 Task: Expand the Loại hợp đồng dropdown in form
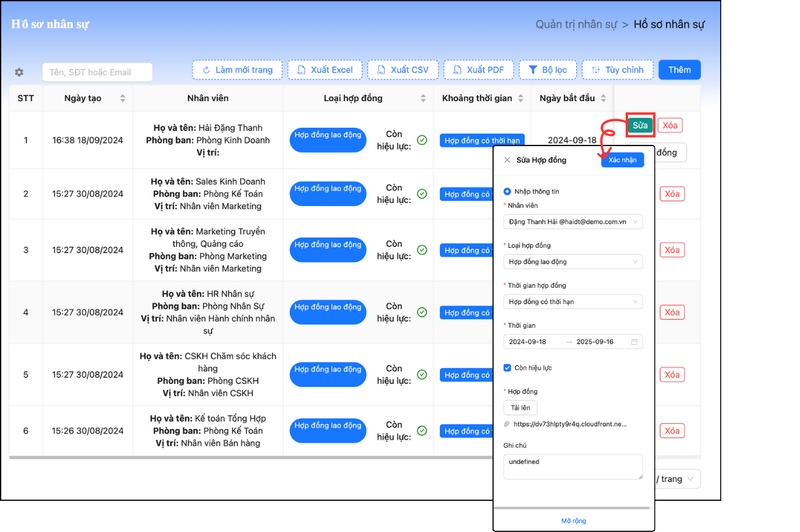coord(572,262)
